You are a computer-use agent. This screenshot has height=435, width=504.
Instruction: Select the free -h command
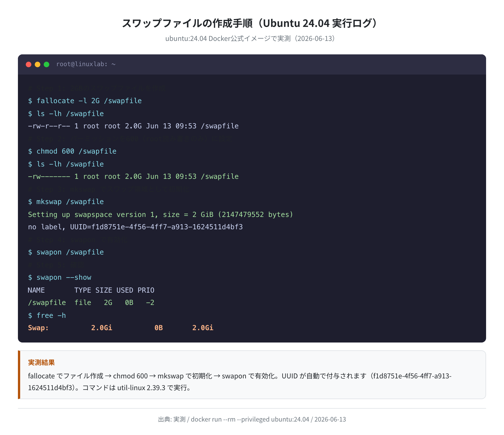point(47,315)
